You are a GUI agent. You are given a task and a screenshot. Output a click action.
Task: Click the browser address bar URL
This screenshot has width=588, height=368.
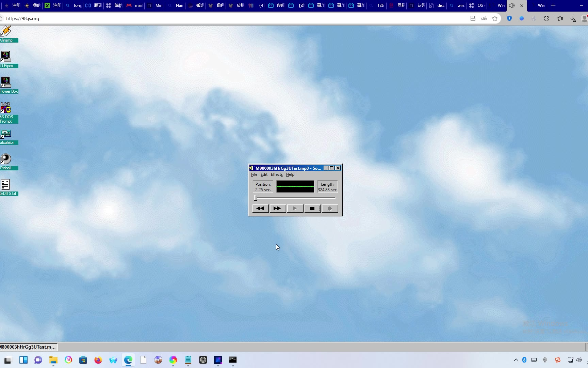click(x=22, y=19)
